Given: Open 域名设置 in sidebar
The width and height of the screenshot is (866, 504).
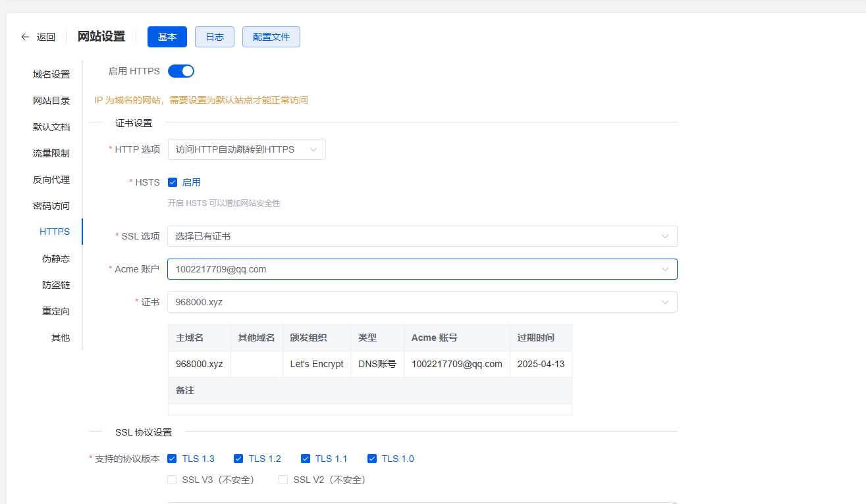Looking at the screenshot, I should [51, 74].
